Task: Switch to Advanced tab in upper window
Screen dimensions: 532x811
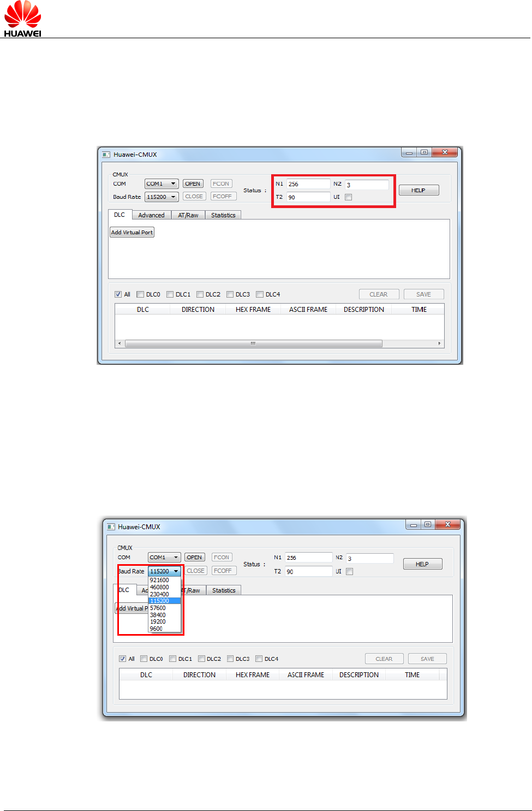Action: click(x=151, y=215)
